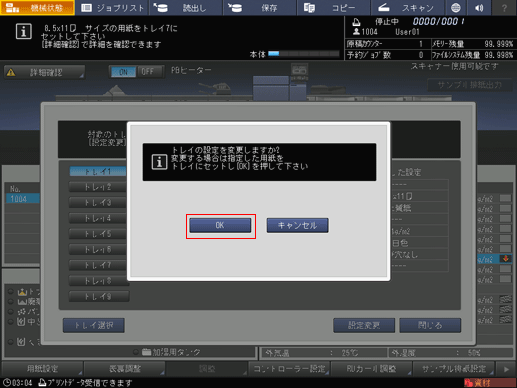Image resolution: width=517 pixels, height=388 pixels.
Task: Select トレイ9 in tray list
Action: tap(99, 296)
